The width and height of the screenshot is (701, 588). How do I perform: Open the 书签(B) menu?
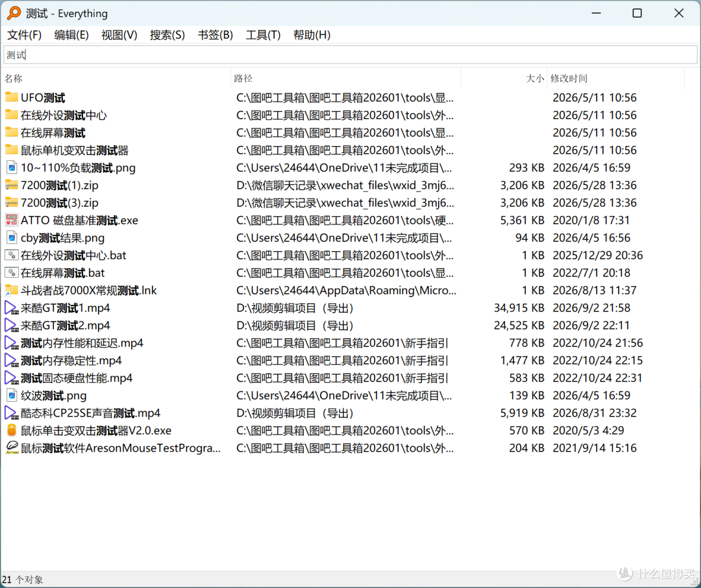pos(215,35)
